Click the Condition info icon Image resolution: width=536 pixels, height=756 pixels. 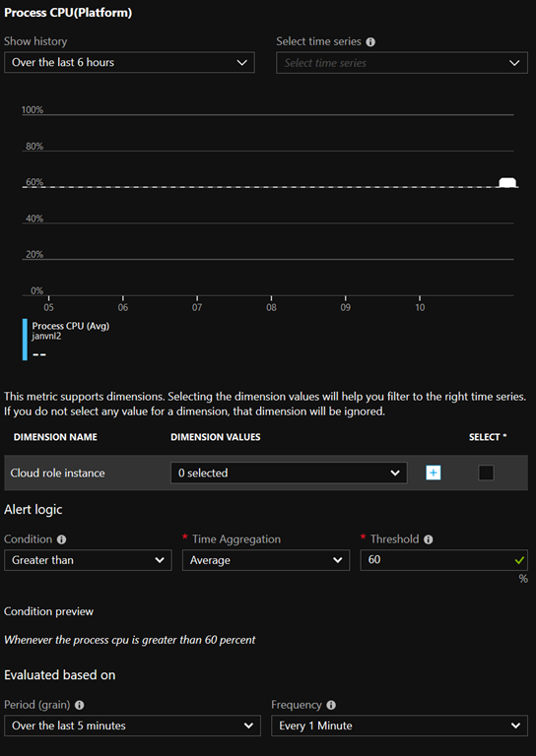click(62, 539)
